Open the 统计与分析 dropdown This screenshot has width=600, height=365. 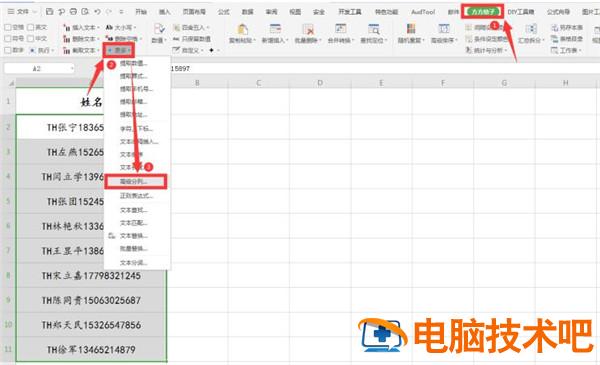(486, 50)
